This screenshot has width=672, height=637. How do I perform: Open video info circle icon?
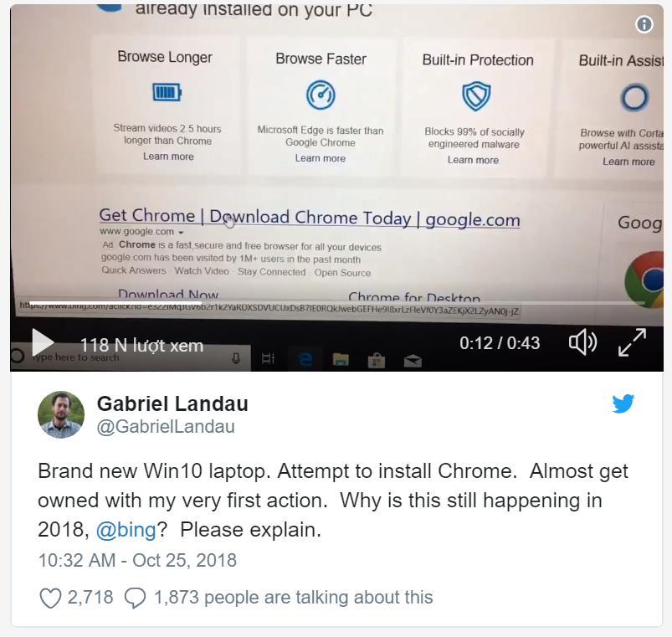click(x=644, y=24)
